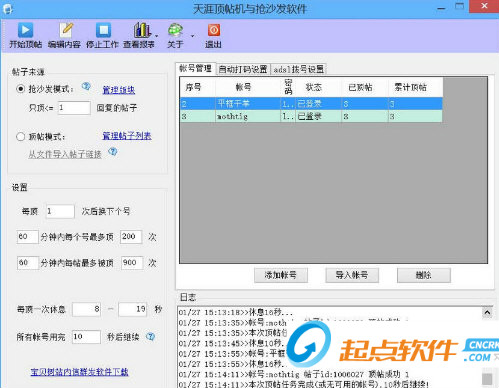The width and height of the screenshot is (499, 388).
Task: Minimize the 天涯顶帖机 window
Action: [441, 7]
